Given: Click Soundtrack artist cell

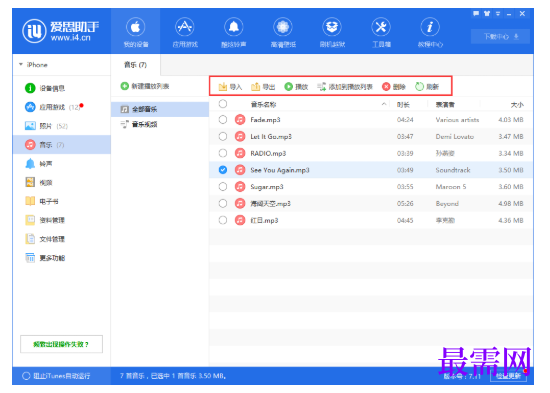Looking at the screenshot, I should pyautogui.click(x=453, y=170).
